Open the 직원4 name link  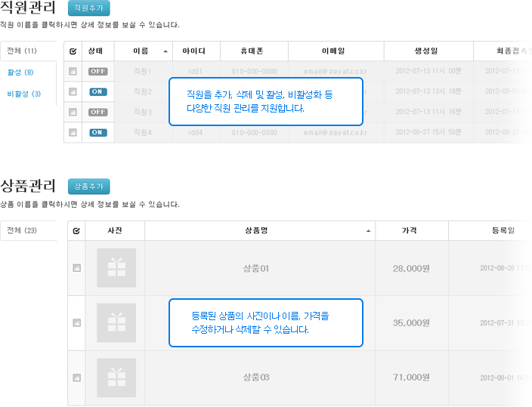pyautogui.click(x=143, y=132)
